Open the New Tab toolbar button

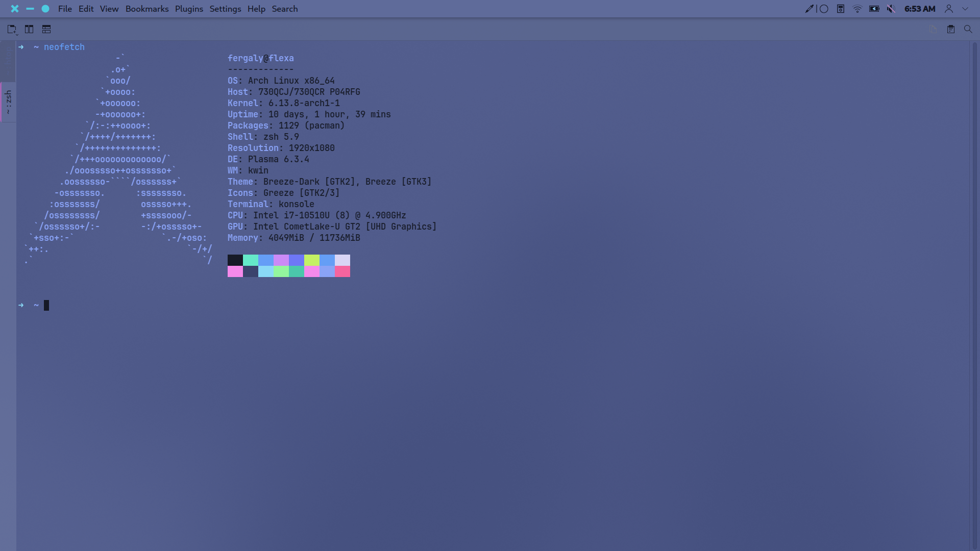[x=12, y=30]
